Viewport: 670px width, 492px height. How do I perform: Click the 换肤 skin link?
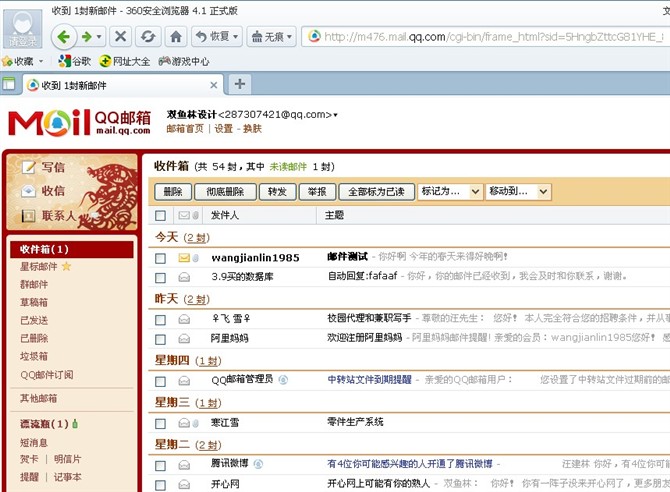pyautogui.click(x=252, y=129)
